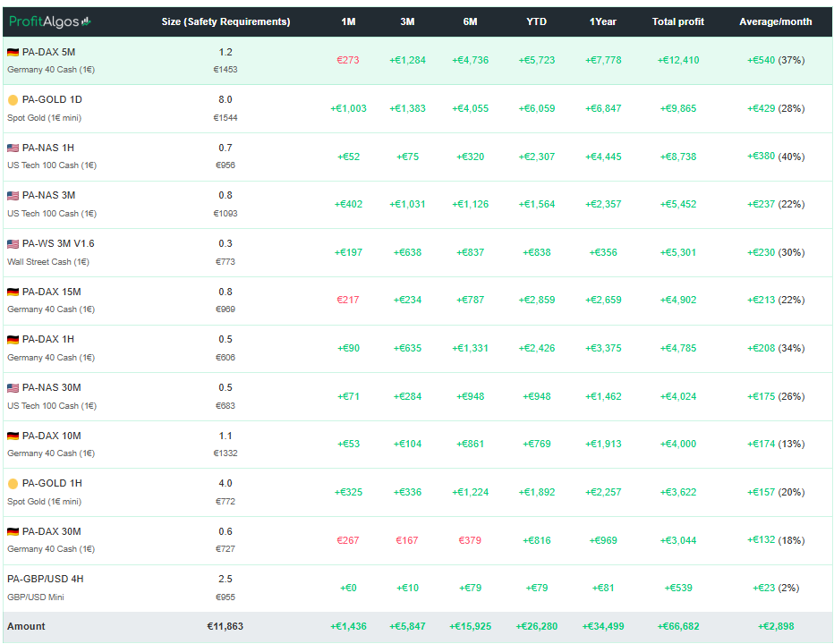This screenshot has width=834, height=644.
Task: Click the Size (Safety Requirements) header
Action: [x=226, y=21]
